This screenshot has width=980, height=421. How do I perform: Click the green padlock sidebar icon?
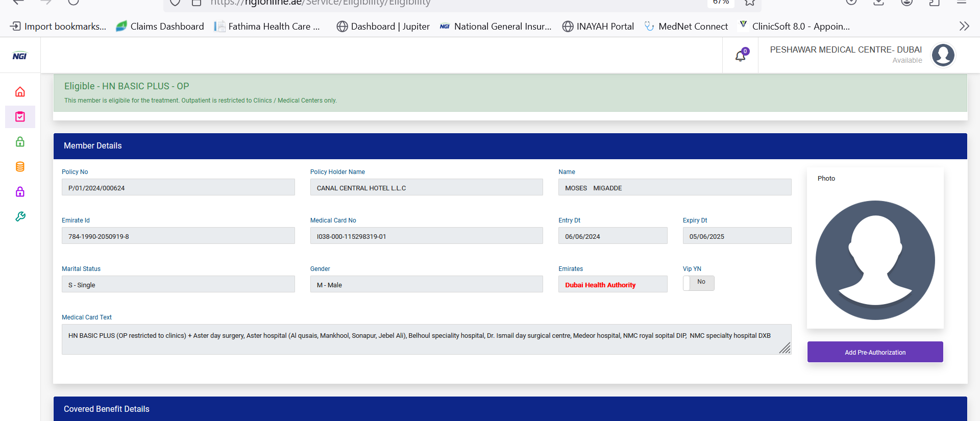[x=20, y=142]
